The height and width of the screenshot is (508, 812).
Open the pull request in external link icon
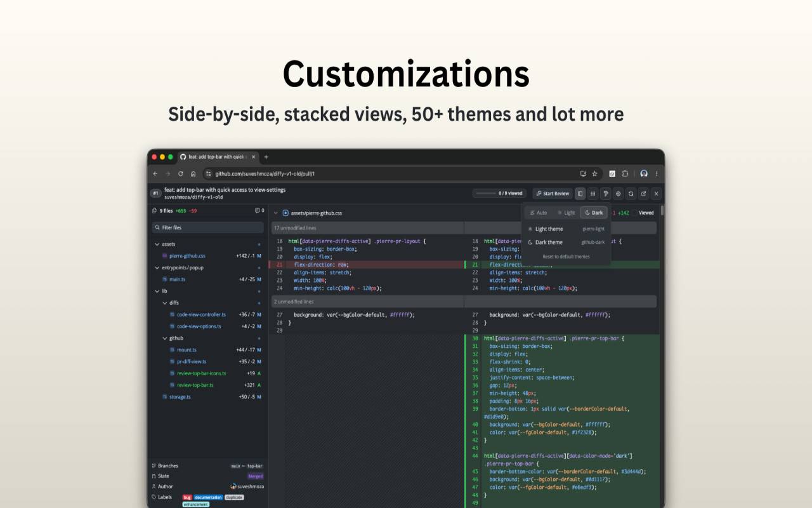pyautogui.click(x=644, y=194)
